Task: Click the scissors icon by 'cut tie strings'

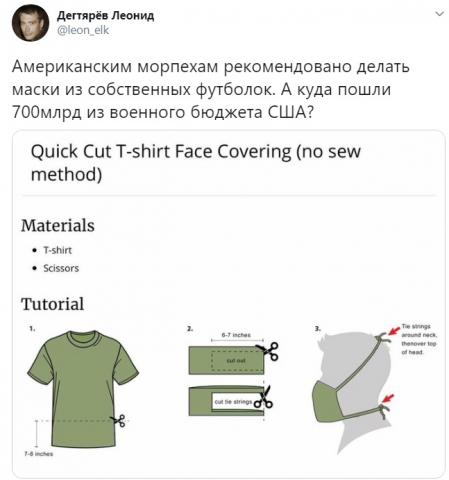Action: [264, 398]
